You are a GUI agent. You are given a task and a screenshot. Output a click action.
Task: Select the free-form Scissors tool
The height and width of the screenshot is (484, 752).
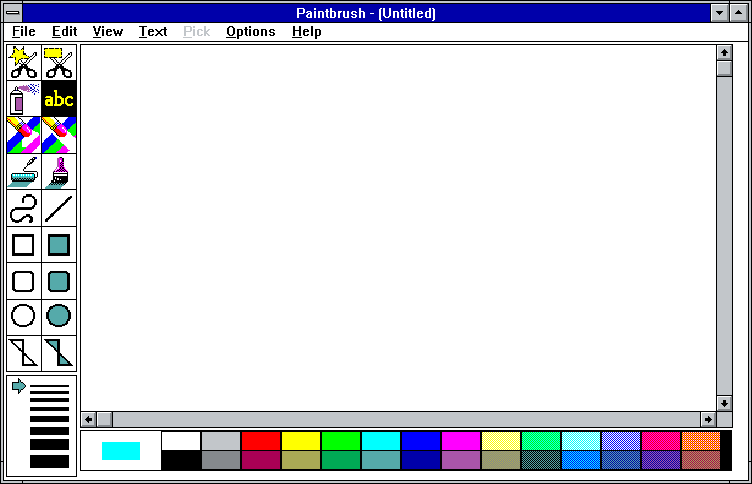click(24, 62)
